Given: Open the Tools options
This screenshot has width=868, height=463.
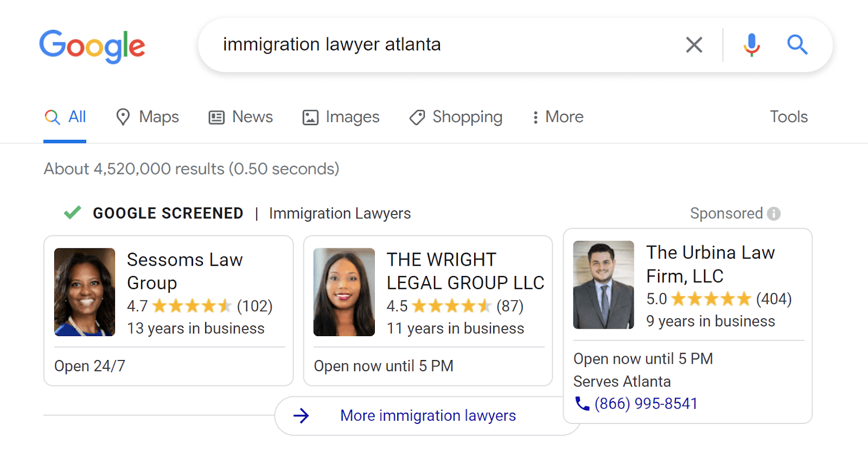Looking at the screenshot, I should click(x=788, y=117).
